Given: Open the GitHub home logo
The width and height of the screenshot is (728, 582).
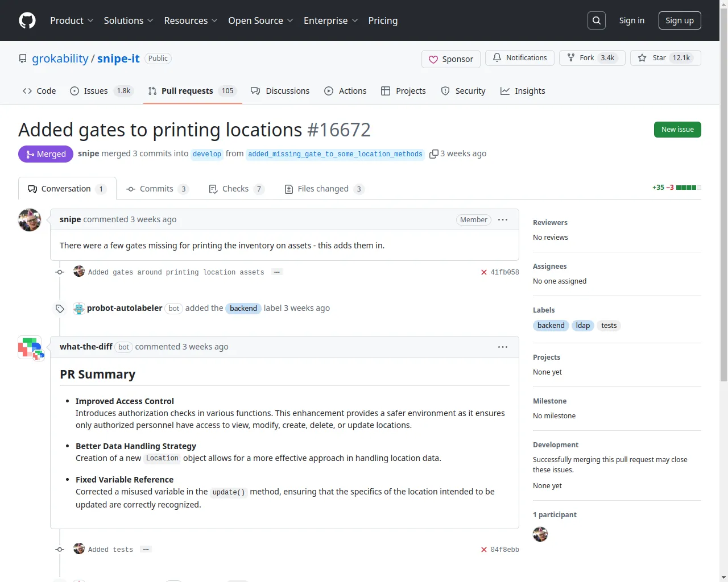Looking at the screenshot, I should (27, 20).
